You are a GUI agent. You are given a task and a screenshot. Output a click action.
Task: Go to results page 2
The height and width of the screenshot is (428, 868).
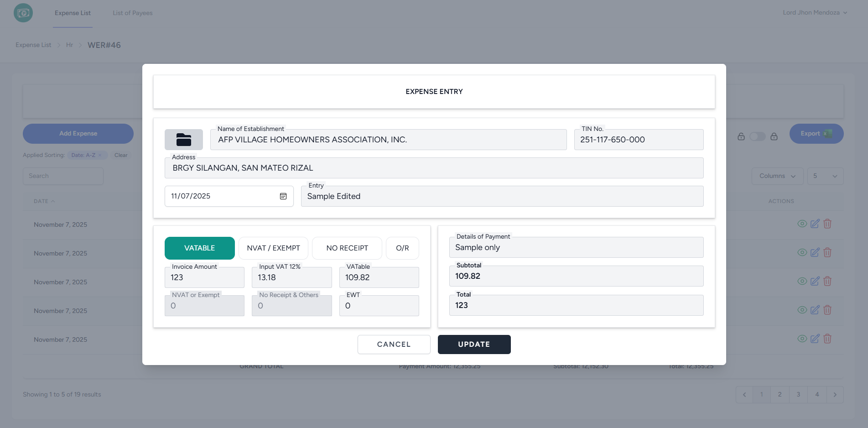pos(780,395)
